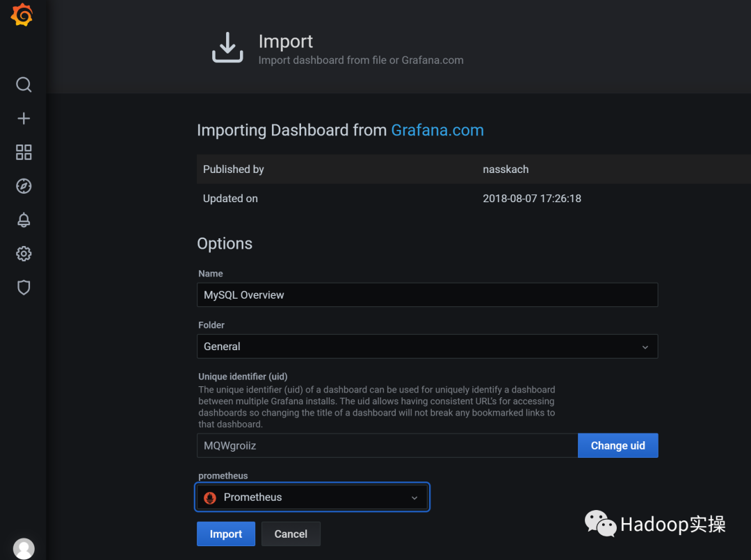Viewport: 751px width, 560px height.
Task: Expand the Folder dropdown showing General
Action: pos(427,347)
